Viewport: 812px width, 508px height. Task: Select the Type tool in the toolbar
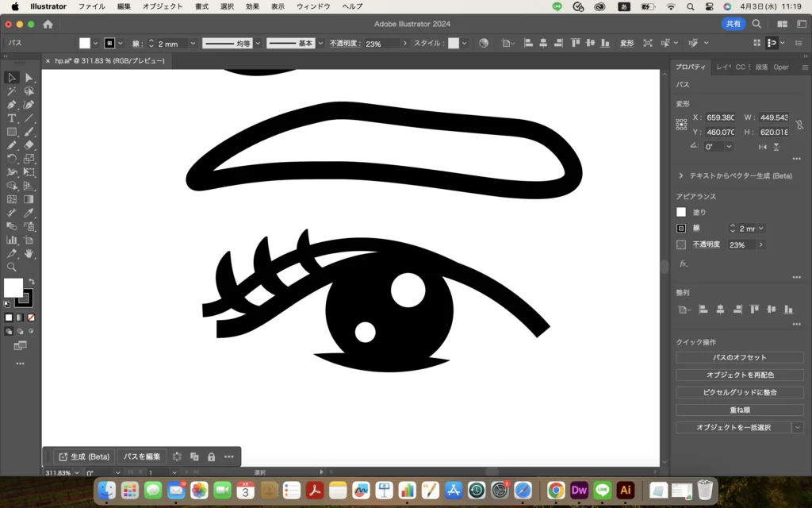tap(12, 118)
